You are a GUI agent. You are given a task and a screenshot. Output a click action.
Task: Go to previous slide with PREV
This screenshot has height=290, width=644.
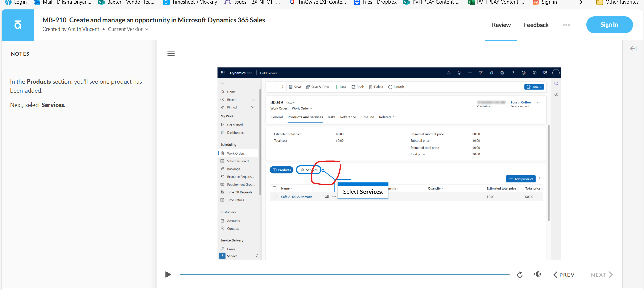(x=564, y=275)
